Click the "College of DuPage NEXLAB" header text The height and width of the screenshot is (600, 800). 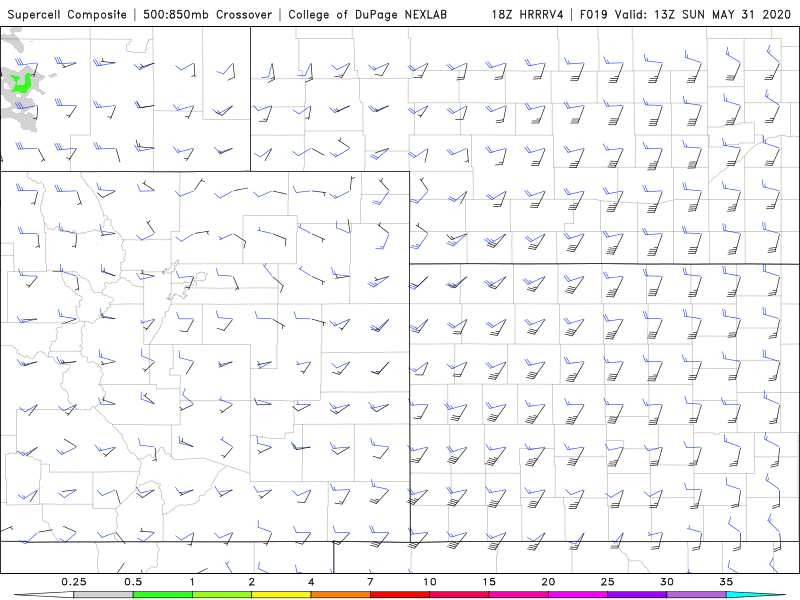(367, 14)
